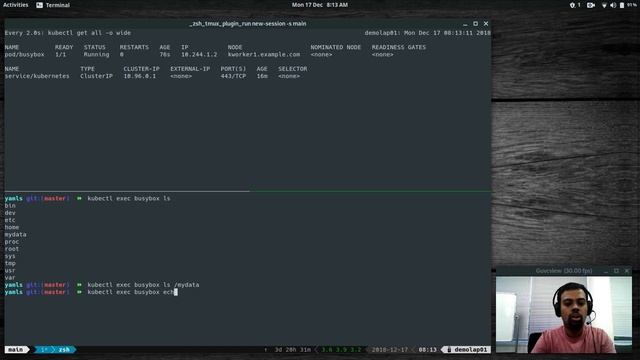Minimize the terminal window

pyautogui.click(x=465, y=24)
